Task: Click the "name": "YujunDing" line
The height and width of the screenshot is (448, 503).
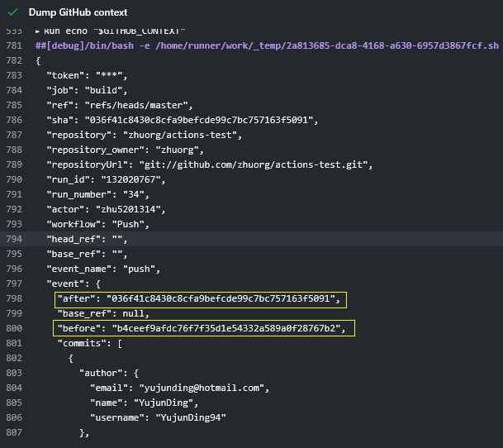Action: (x=144, y=403)
